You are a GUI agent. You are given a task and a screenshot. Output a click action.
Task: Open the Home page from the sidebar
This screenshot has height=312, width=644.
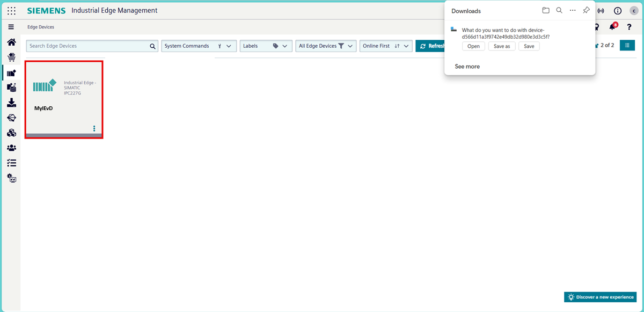pos(11,42)
